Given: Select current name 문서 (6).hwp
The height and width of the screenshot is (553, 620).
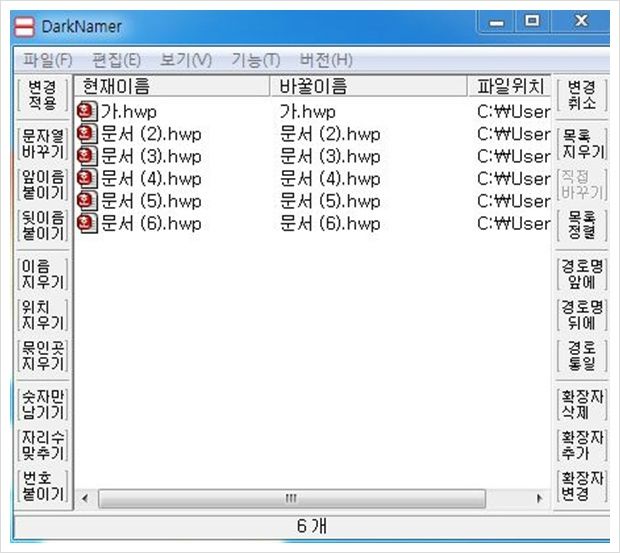Looking at the screenshot, I should pyautogui.click(x=151, y=224).
